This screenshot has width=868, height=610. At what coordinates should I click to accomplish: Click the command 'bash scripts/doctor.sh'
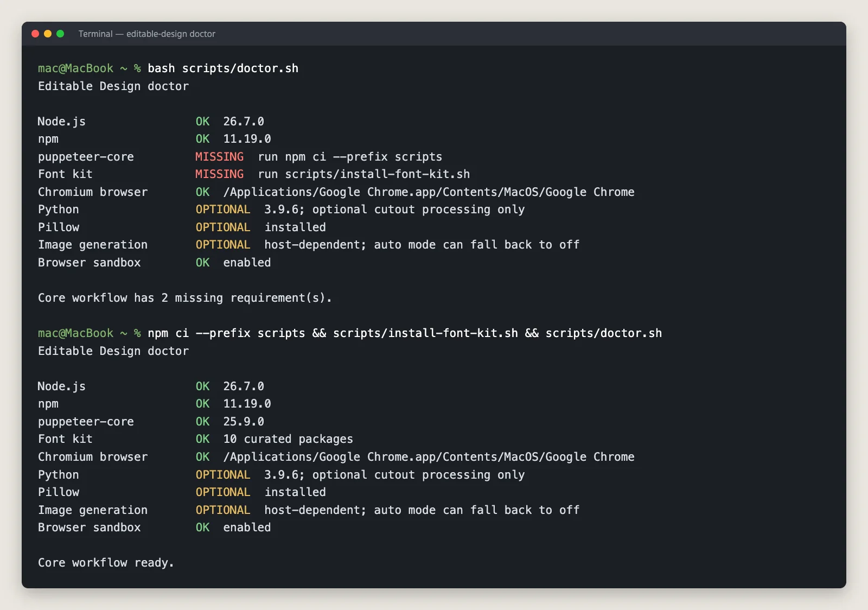pos(223,68)
